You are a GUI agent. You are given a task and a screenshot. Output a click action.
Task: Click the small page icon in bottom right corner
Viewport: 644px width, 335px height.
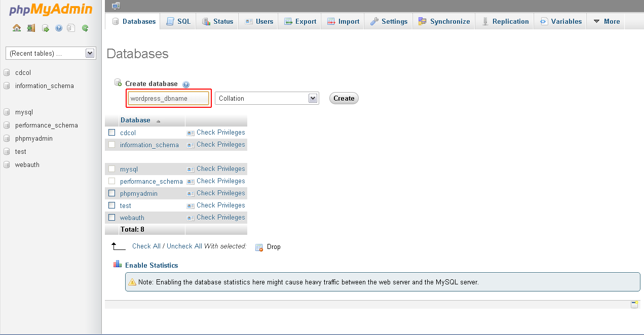(634, 305)
